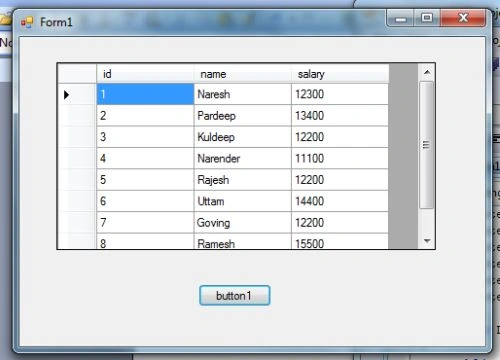Select the row header of Pardeep's row
This screenshot has width=500, height=360.
[x=77, y=116]
